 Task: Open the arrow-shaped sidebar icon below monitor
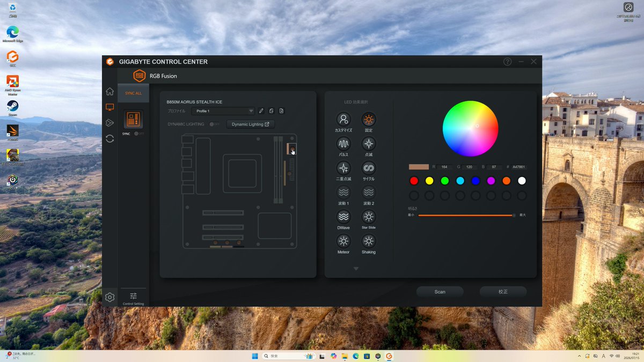coord(109,123)
